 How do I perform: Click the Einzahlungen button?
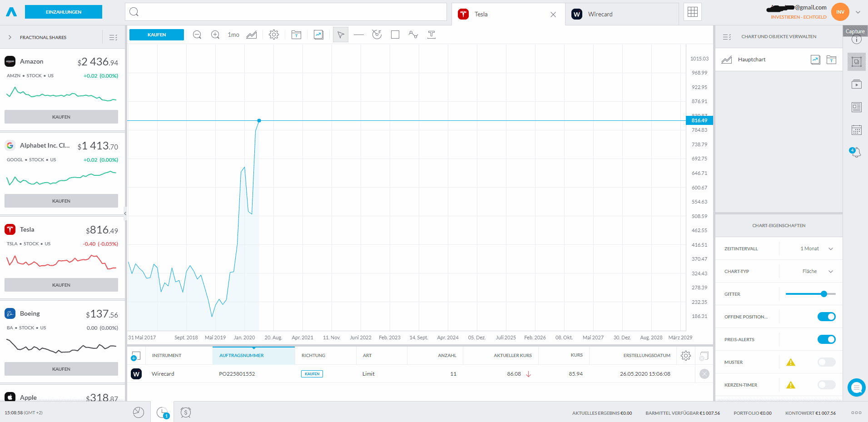[x=64, y=12]
